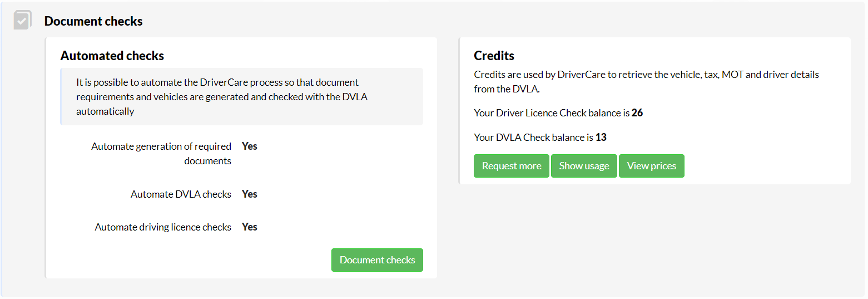Image resolution: width=868 pixels, height=299 pixels.
Task: Click the Request more credits button
Action: pos(512,166)
